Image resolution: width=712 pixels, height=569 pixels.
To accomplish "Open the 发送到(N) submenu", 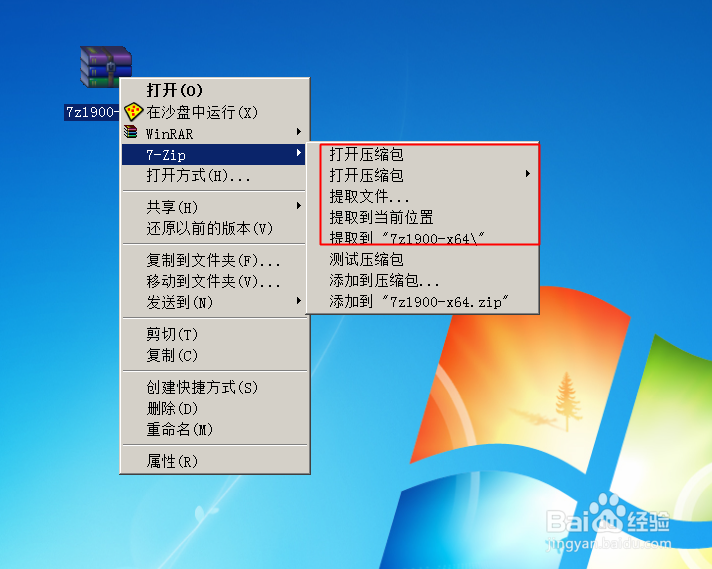I will [214, 302].
